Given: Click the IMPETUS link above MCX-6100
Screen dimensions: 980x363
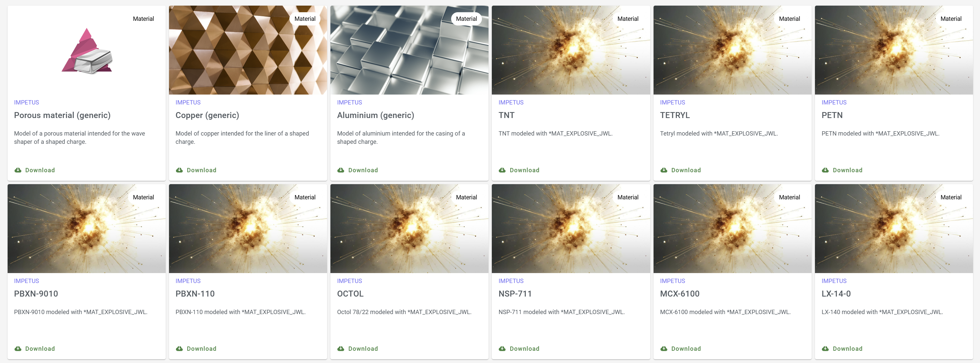Looking at the screenshot, I should point(673,281).
